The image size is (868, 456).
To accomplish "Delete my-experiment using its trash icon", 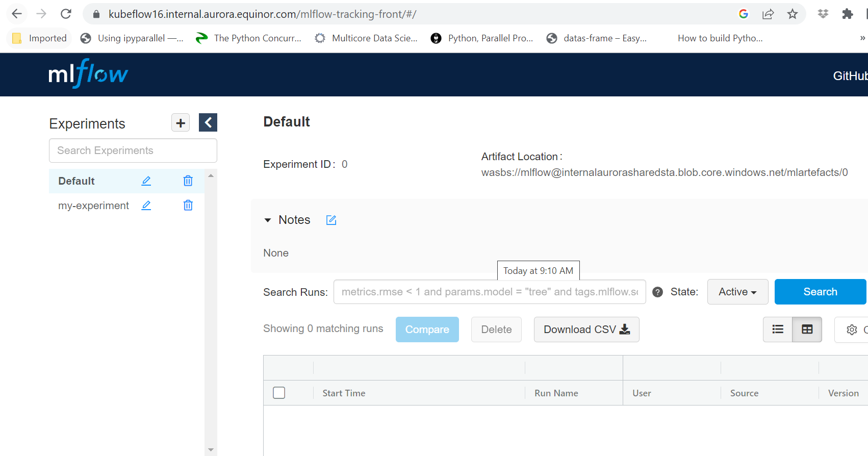I will [188, 206].
